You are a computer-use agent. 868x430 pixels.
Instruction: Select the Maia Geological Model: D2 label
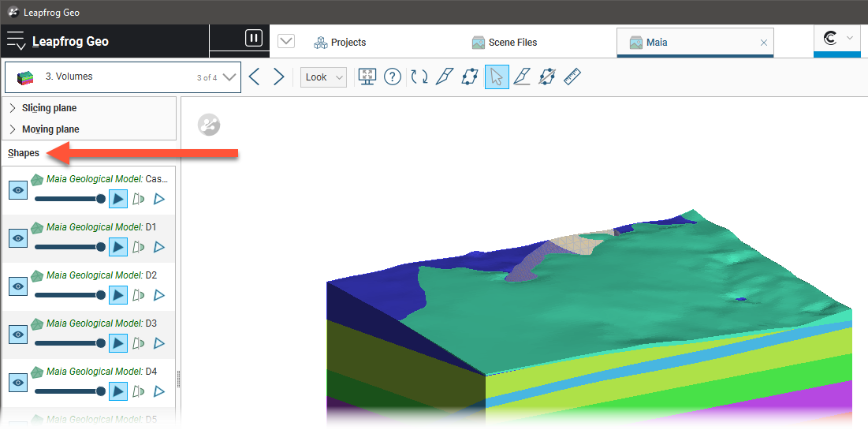(x=102, y=275)
